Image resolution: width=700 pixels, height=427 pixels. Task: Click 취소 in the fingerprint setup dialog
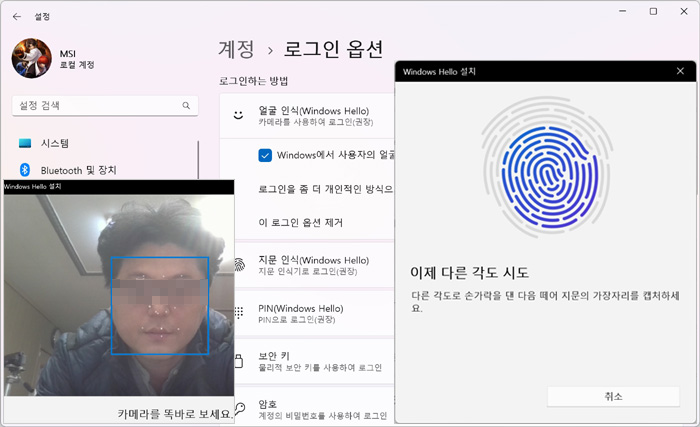613,397
